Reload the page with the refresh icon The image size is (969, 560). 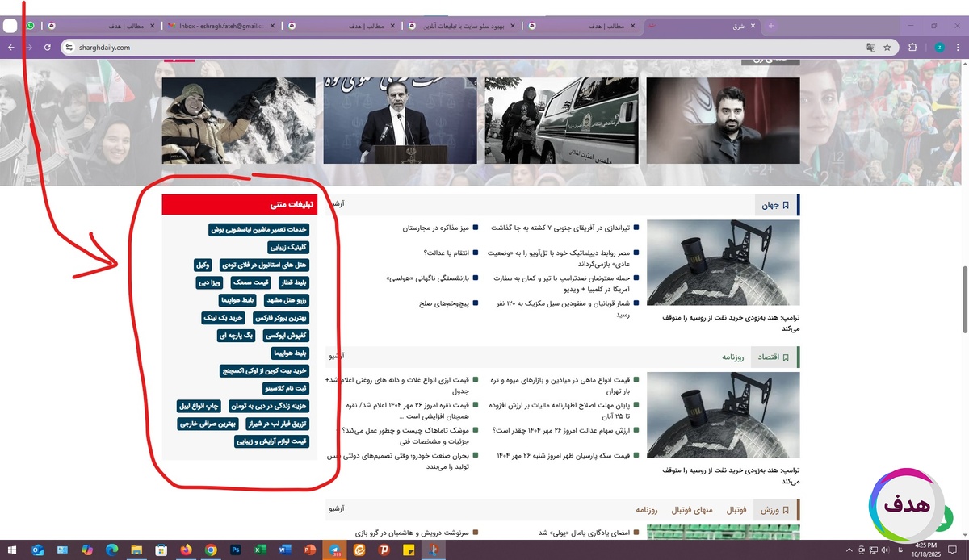47,47
